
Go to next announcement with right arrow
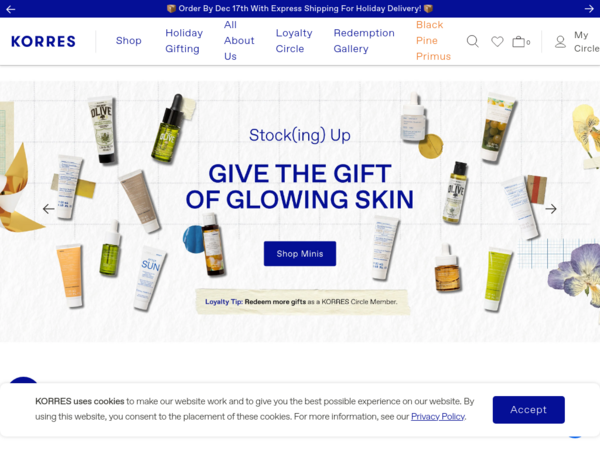coord(589,9)
